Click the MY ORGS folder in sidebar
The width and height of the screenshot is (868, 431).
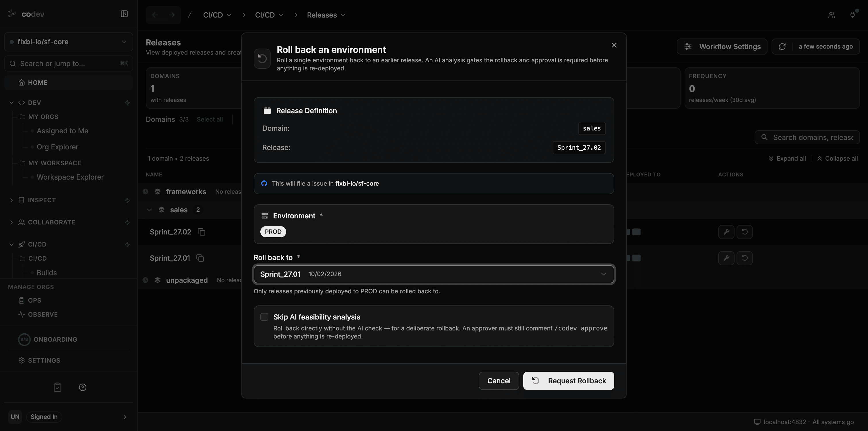[43, 117]
